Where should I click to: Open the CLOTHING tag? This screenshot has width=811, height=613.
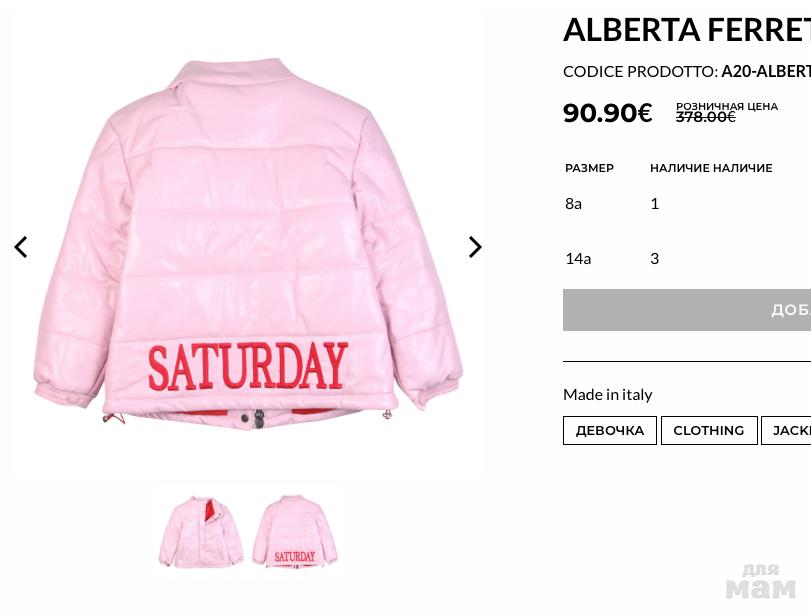(x=709, y=430)
